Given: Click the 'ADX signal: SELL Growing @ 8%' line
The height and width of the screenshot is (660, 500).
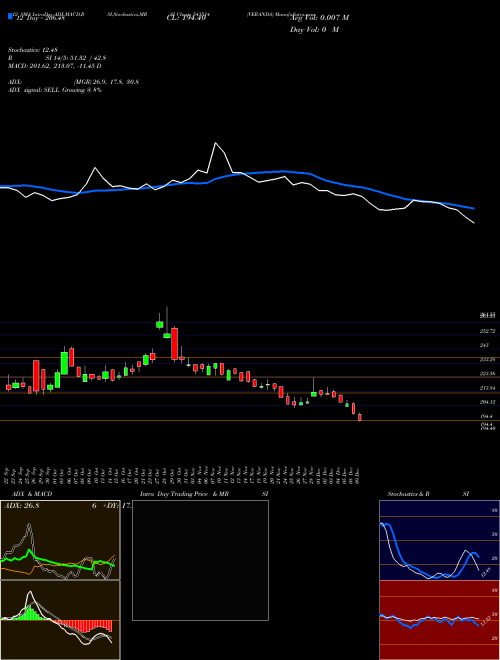Looking at the screenshot, I should 55,90.
